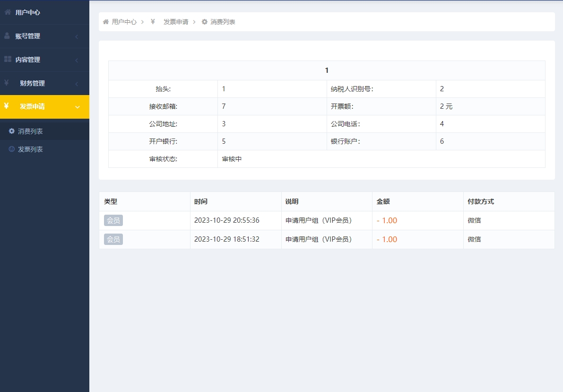Click the gear icon in the breadcrumb
This screenshot has height=392, width=563.
205,22
